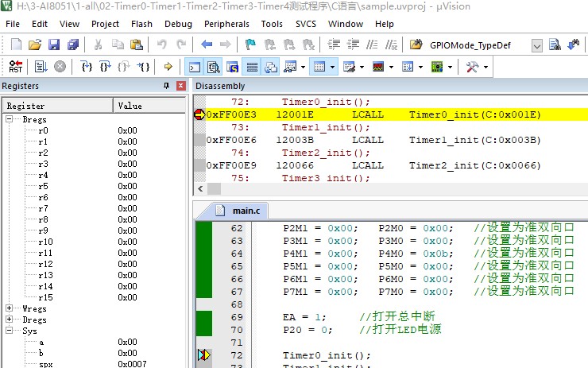Click the spx value 0x0007

tap(132, 364)
